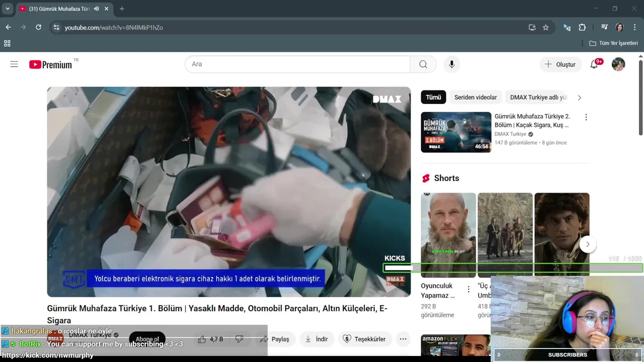Open the tab search dropdown chevron
This screenshot has width=644, height=362.
[x=8, y=9]
